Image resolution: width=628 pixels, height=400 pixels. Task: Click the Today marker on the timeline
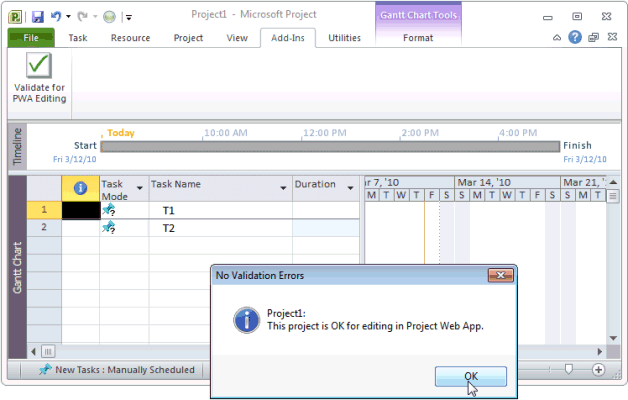click(121, 133)
